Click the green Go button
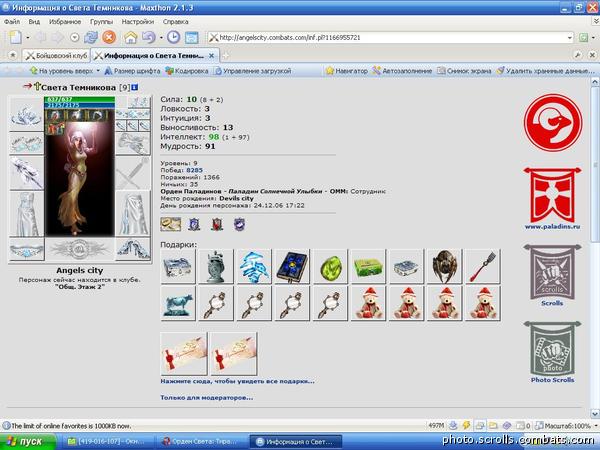Viewport: 600px width, 450px height. pos(583,38)
